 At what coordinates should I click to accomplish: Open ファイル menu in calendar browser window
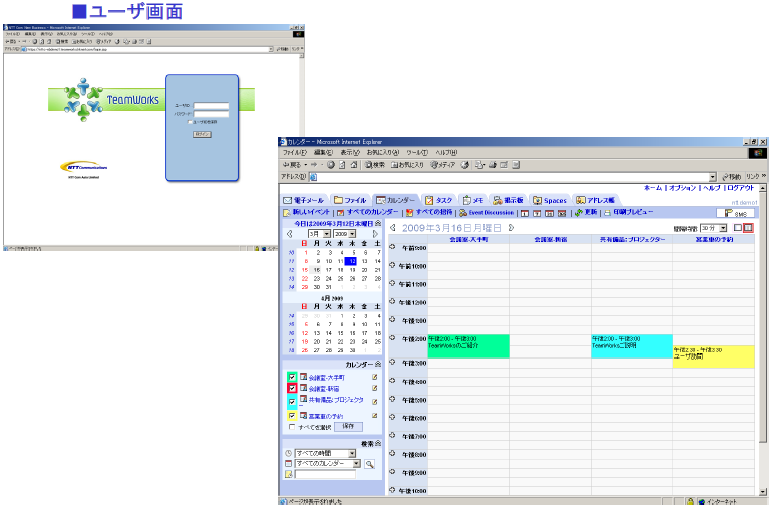point(294,153)
